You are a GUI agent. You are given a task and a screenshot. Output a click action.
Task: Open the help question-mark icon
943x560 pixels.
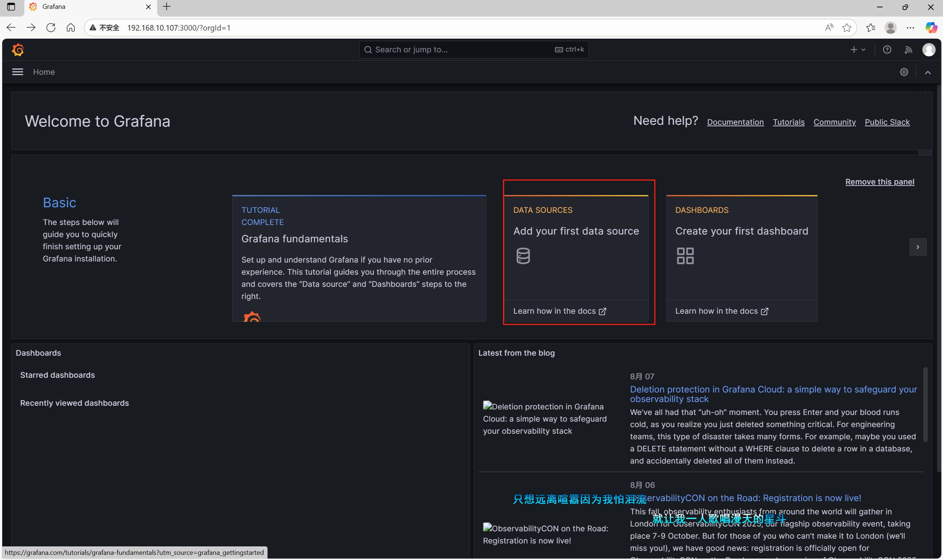(887, 49)
